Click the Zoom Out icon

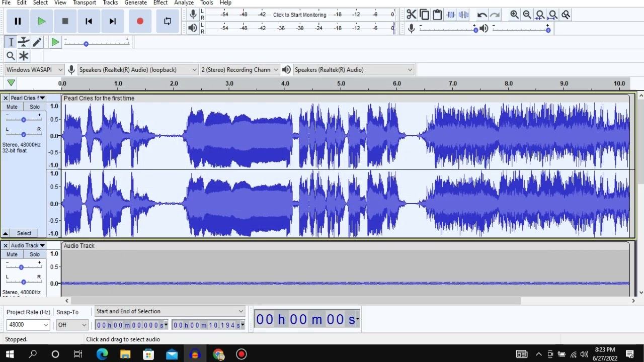tap(527, 15)
